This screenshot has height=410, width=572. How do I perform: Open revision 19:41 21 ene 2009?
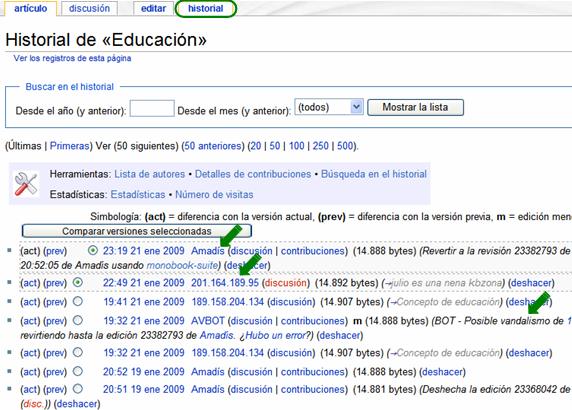[144, 302]
